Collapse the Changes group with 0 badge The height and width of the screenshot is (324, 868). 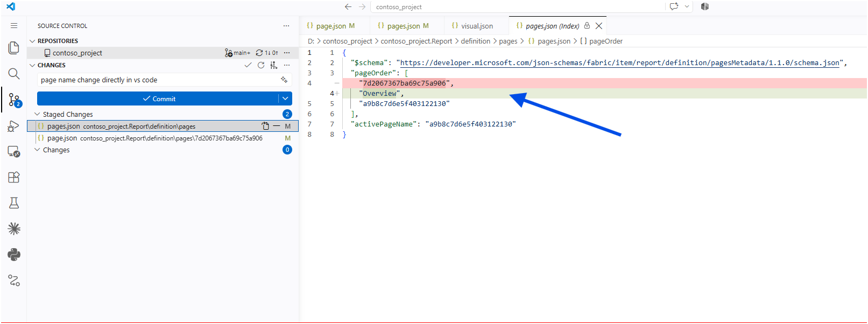(37, 150)
